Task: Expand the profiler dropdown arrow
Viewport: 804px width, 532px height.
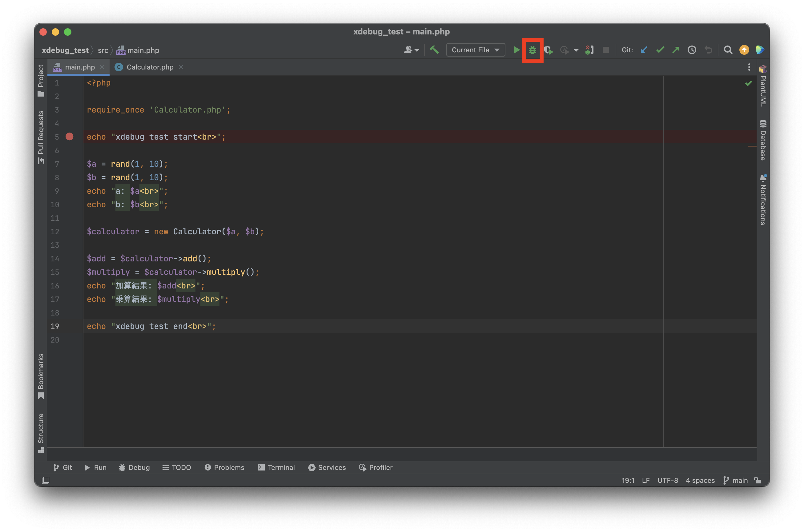Action: pyautogui.click(x=576, y=50)
